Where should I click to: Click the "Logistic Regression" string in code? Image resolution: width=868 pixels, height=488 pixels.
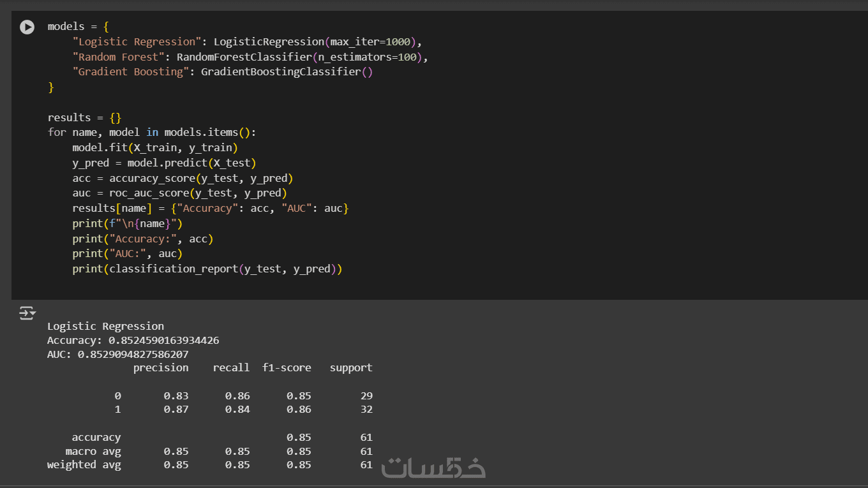(x=137, y=42)
